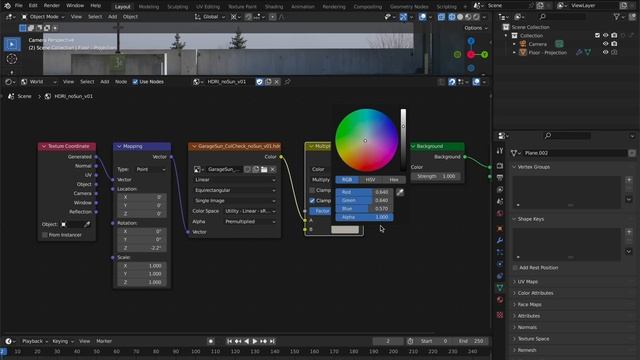640x360 pixels.
Task: Open the timeline Playback menu button
Action: click(x=35, y=341)
